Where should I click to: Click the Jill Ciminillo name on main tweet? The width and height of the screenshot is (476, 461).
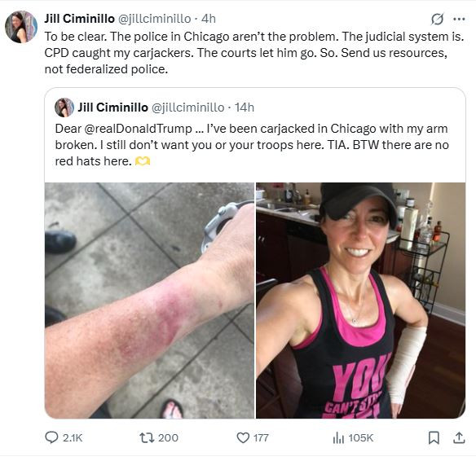coord(80,19)
